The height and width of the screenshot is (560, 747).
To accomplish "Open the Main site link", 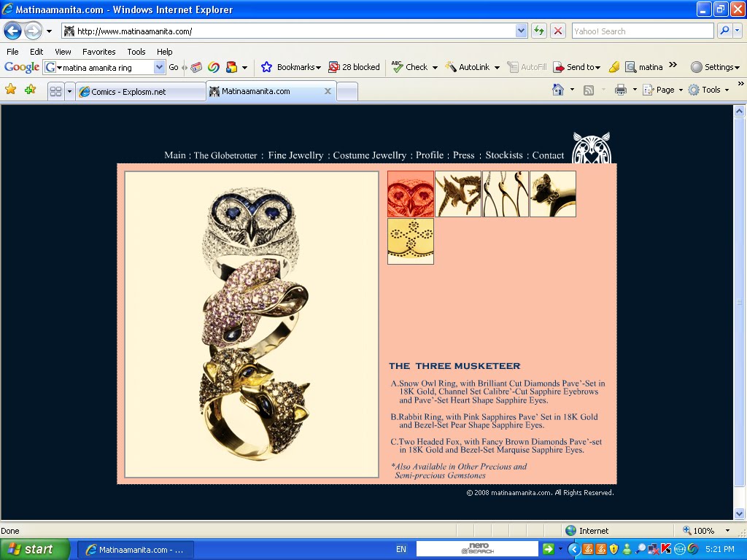I will (175, 155).
